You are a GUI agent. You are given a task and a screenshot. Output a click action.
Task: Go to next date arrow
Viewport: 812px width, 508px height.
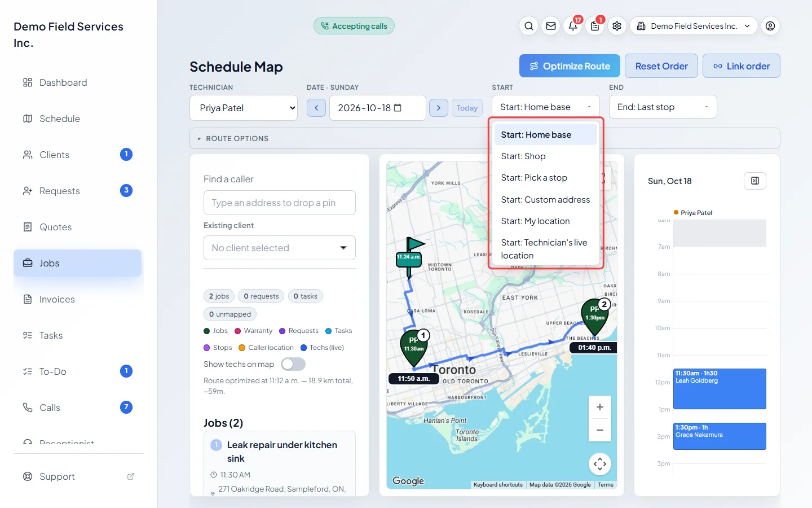point(439,108)
